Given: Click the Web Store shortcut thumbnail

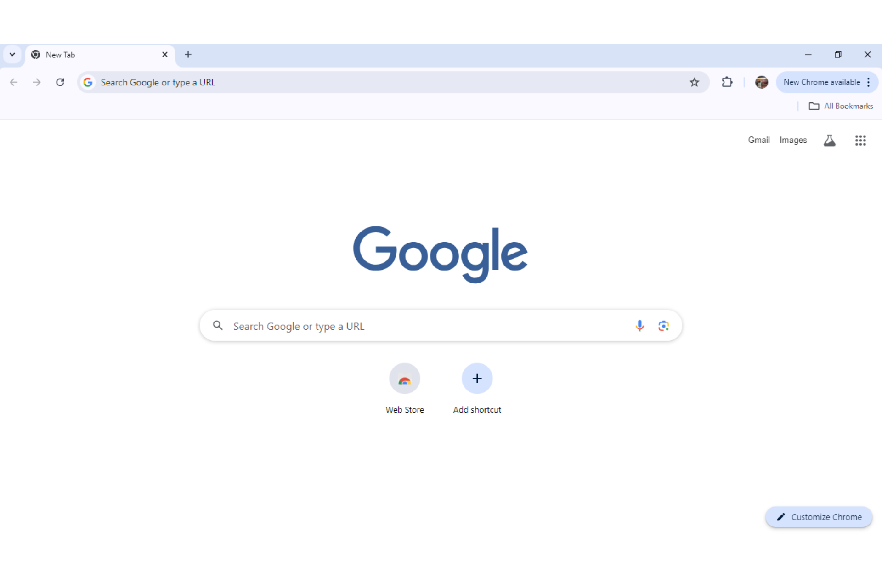Looking at the screenshot, I should (404, 378).
